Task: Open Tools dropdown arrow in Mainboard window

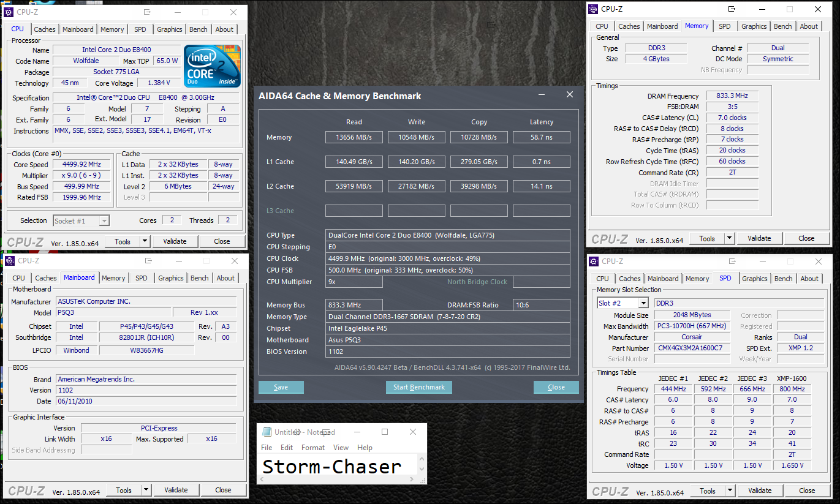Action: pos(146,490)
